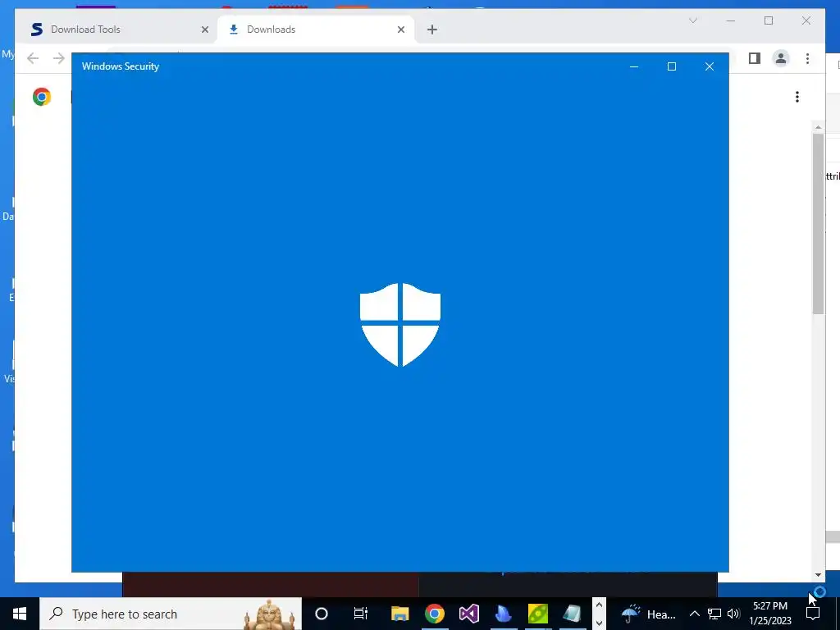Select the Downloads tab in Chrome
The image size is (840, 630).
coord(316,30)
